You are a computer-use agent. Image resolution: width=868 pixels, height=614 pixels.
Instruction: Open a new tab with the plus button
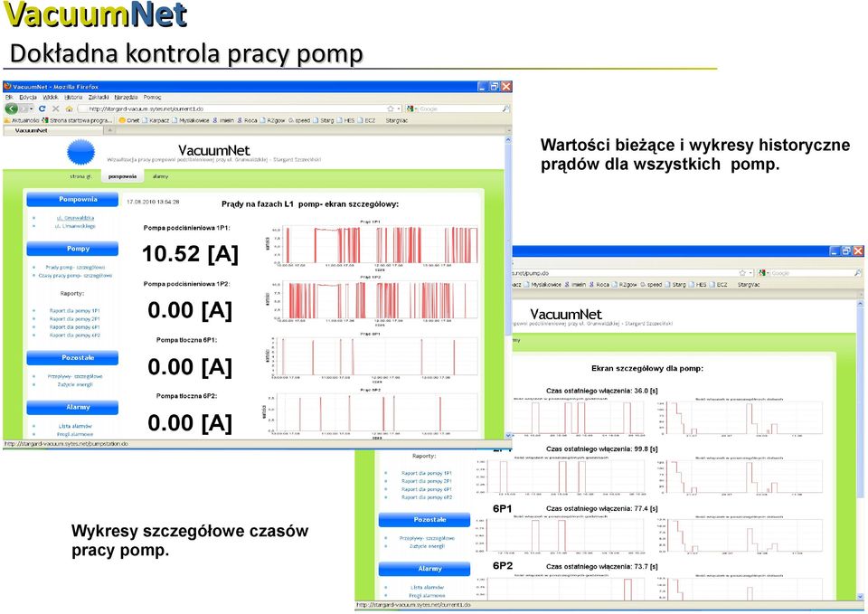pos(109,130)
